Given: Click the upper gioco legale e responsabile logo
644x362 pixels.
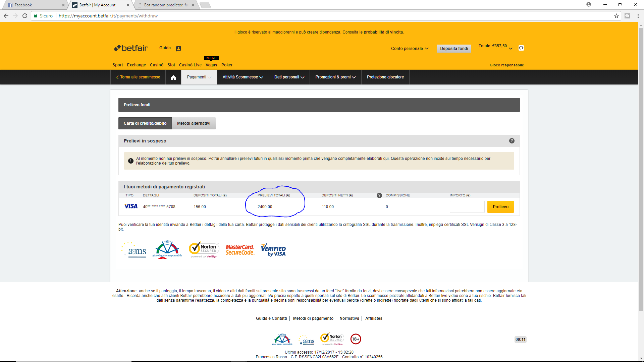Looking at the screenshot, I should (x=167, y=250).
